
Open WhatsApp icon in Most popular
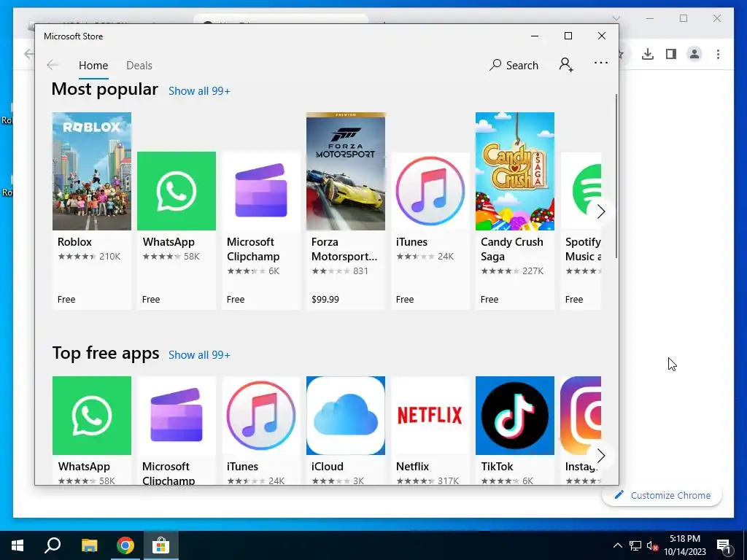click(177, 191)
